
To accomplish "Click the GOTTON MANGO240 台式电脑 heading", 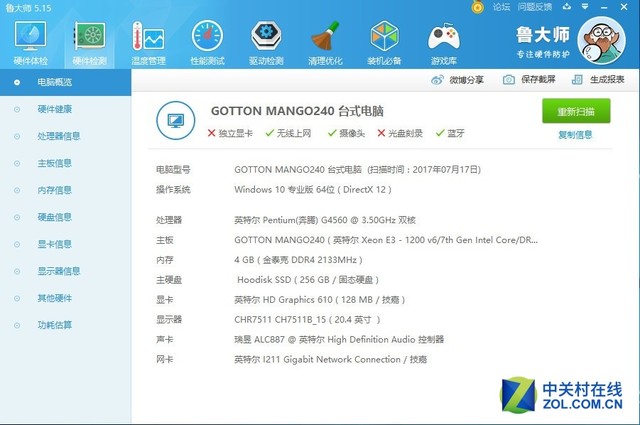I will (x=297, y=111).
